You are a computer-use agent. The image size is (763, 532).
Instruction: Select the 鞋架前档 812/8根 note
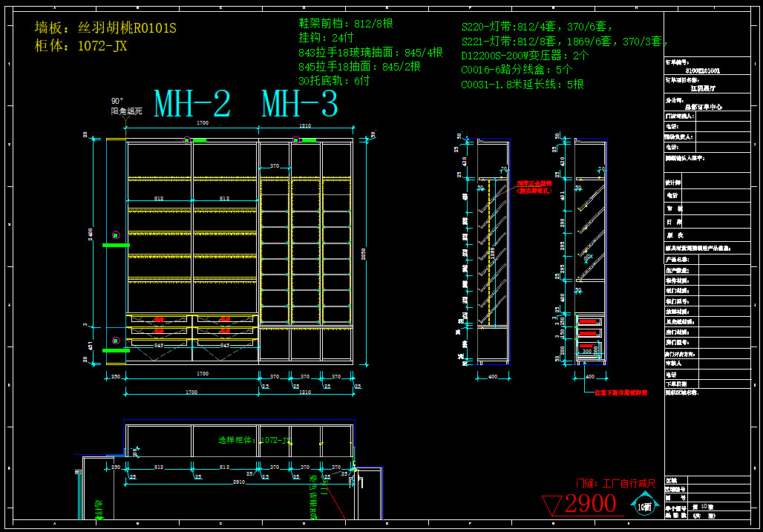pyautogui.click(x=345, y=24)
